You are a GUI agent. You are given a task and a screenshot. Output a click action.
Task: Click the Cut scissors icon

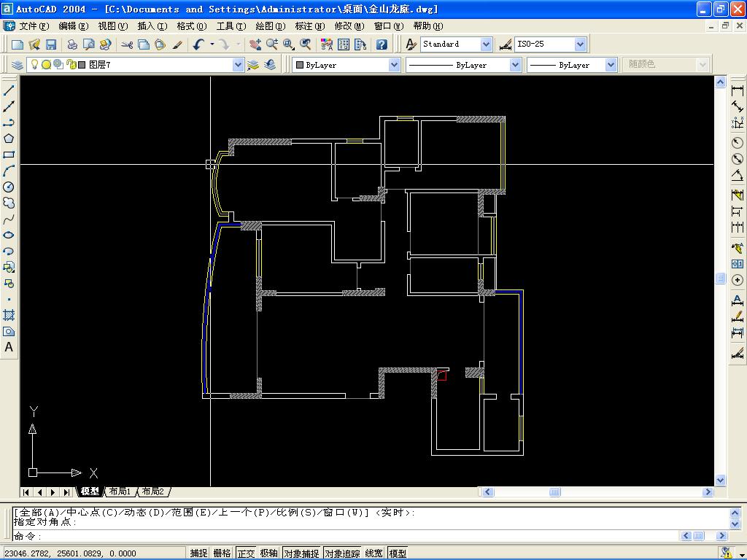[127, 44]
